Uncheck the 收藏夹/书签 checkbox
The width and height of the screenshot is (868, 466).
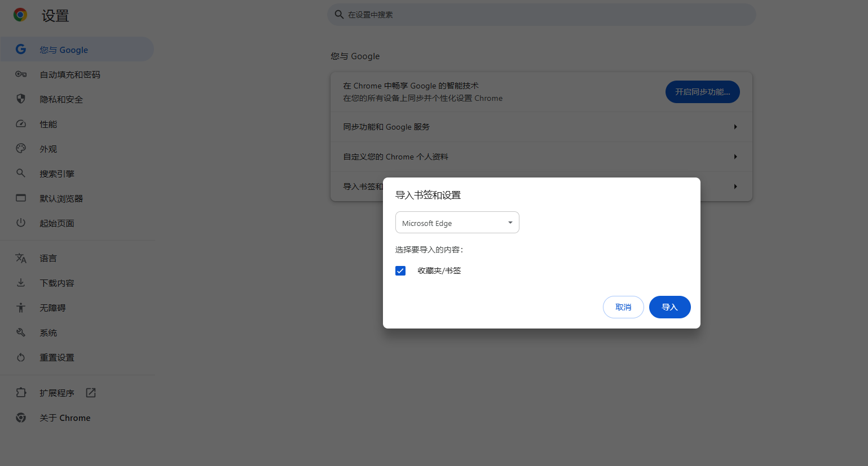click(x=400, y=270)
